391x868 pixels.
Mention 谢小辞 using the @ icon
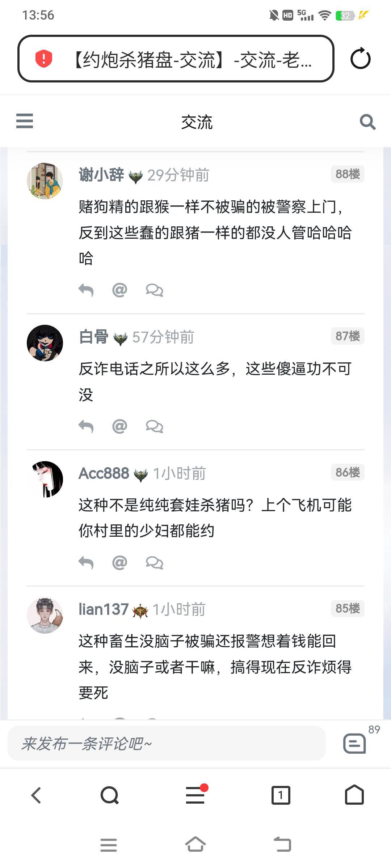tap(120, 290)
